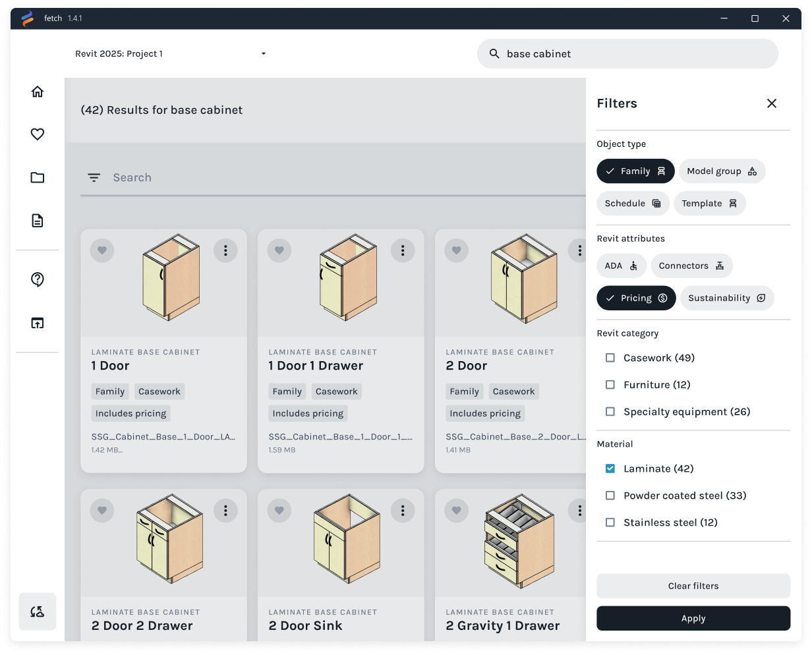Minimize the fetch window
This screenshot has width=812, height=655.
(724, 18)
